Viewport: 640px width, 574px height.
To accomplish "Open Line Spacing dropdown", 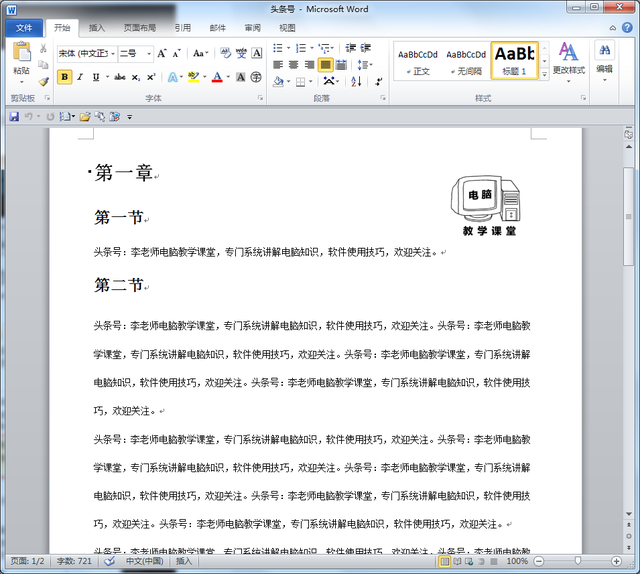I will pos(364,65).
